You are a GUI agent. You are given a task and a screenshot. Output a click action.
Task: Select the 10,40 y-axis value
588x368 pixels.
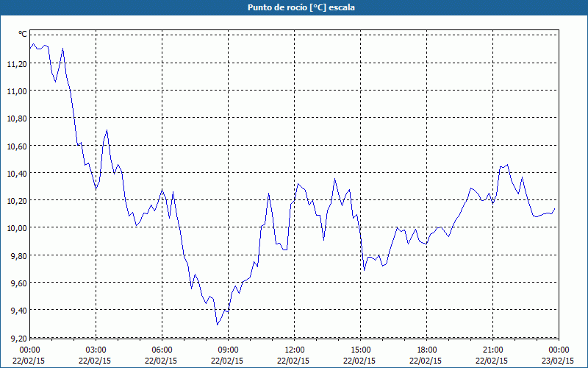[17, 174]
